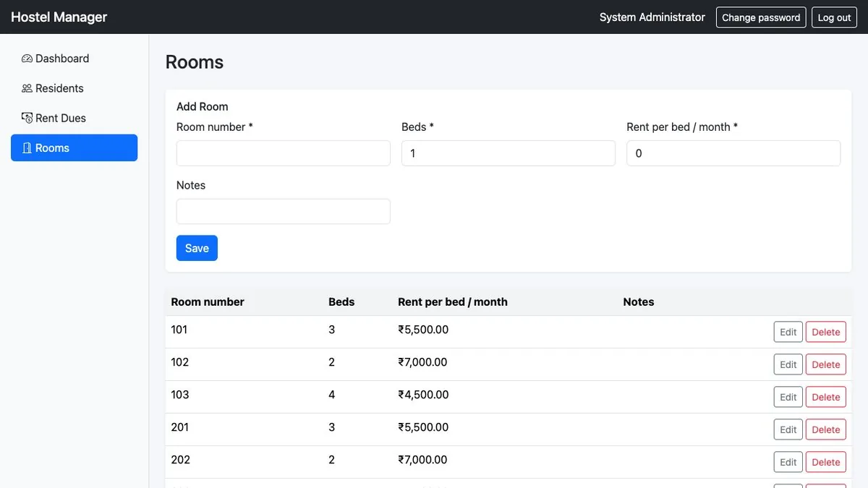Click the Rooms page heading

[x=195, y=62]
